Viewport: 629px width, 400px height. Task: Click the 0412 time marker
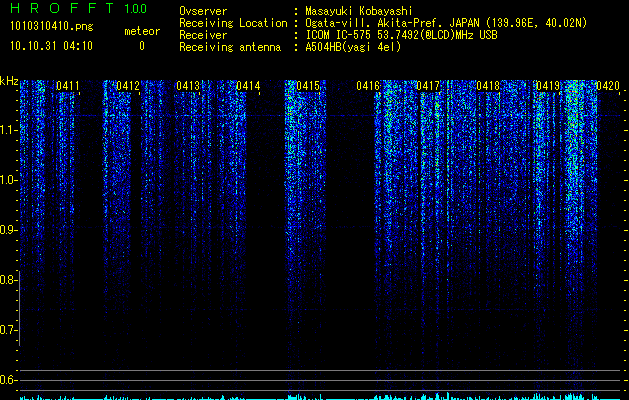pos(128,86)
